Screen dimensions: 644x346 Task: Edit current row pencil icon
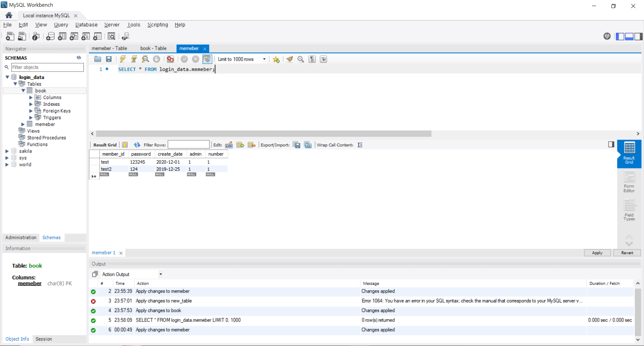(x=229, y=145)
